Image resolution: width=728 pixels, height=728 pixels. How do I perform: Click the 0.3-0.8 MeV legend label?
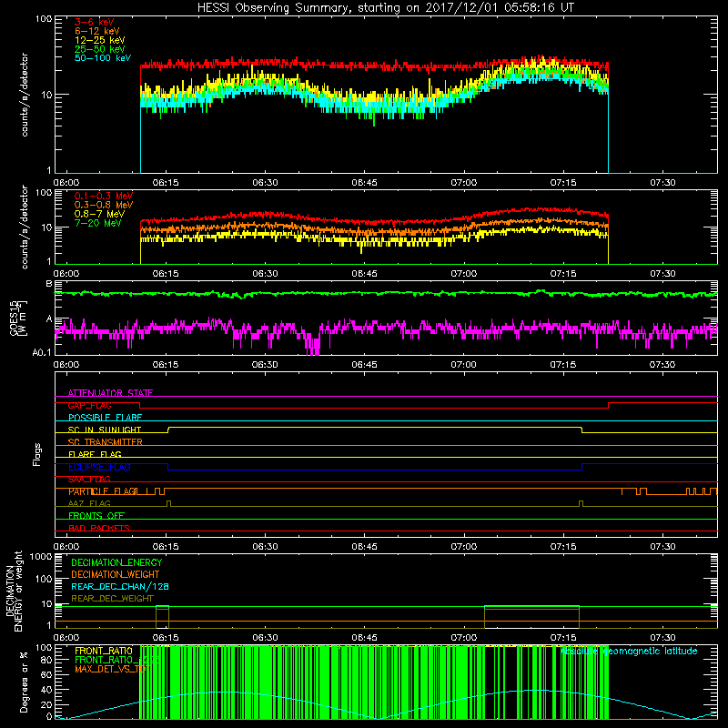[104, 205]
